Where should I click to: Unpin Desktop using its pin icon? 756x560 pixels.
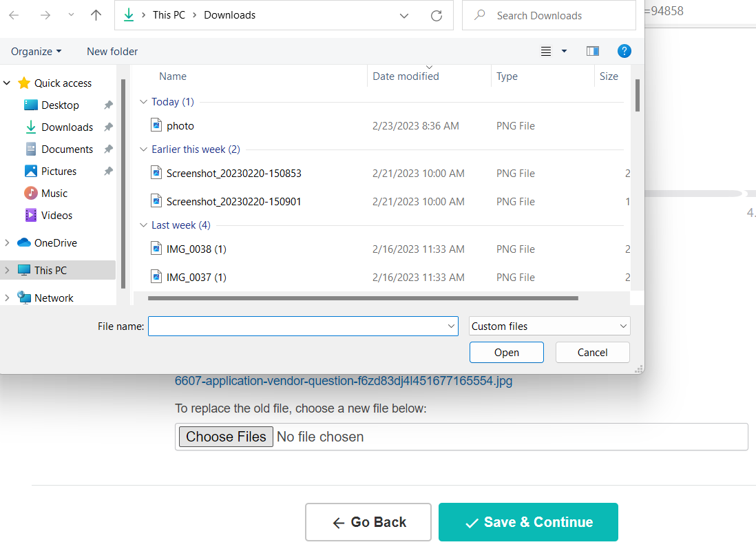[109, 105]
